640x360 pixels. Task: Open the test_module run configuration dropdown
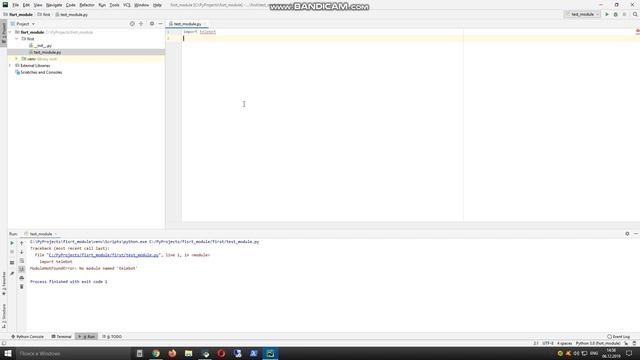582,14
